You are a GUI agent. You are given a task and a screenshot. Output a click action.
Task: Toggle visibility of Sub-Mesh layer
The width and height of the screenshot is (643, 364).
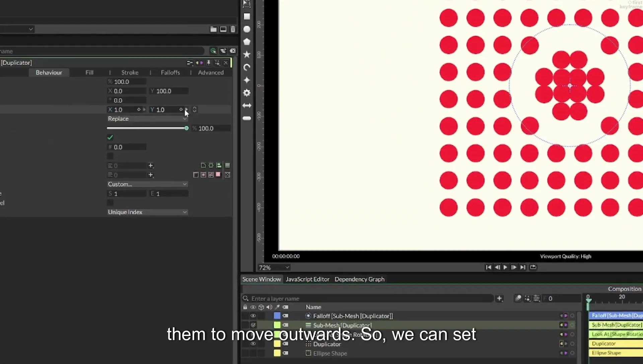click(x=253, y=325)
